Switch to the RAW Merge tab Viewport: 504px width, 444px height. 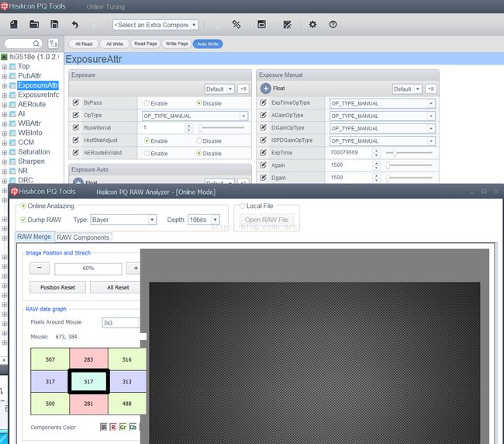click(34, 237)
